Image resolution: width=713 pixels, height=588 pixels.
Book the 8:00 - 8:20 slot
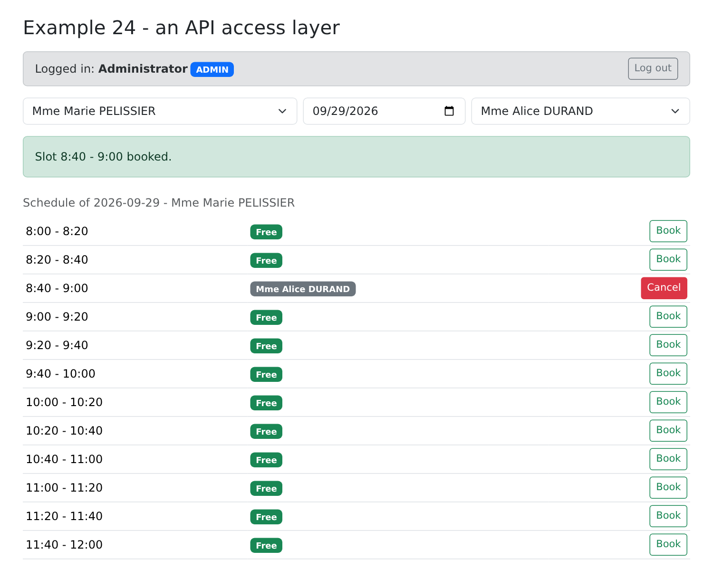(668, 231)
